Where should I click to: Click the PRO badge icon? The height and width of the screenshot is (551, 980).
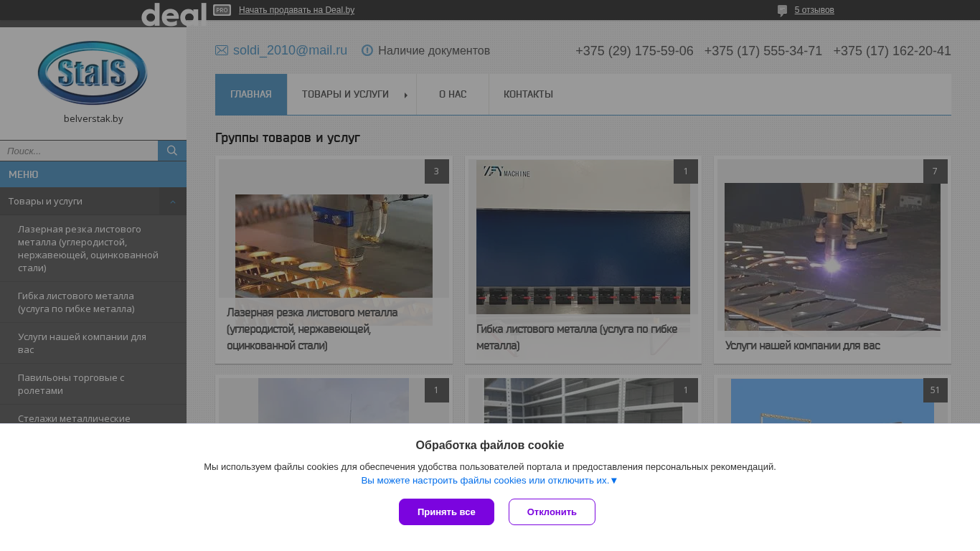pyautogui.click(x=222, y=10)
